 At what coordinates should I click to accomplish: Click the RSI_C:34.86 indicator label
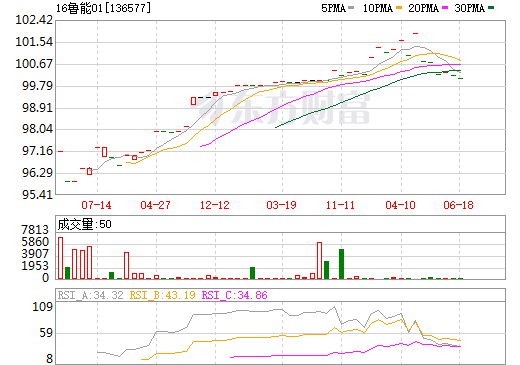[235, 295]
